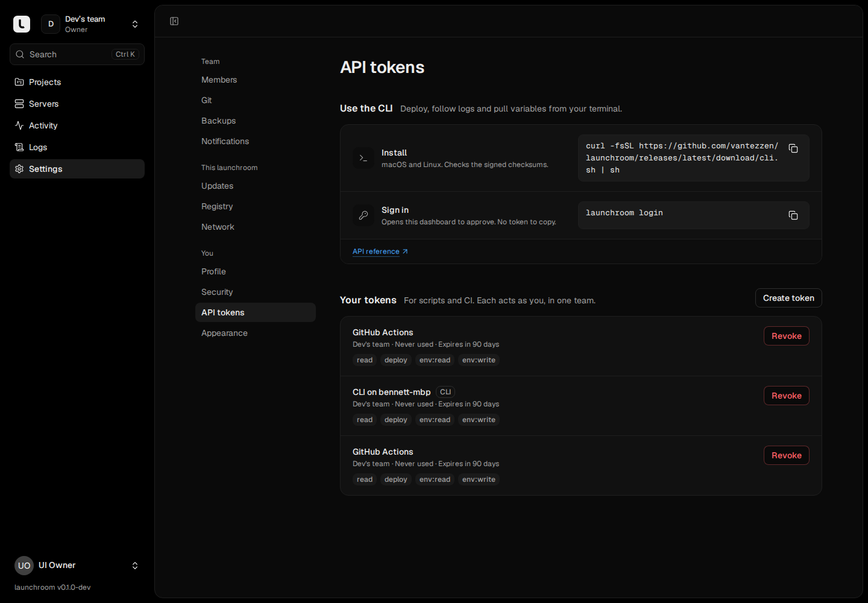Open the UI Owner account menu chevron

click(x=135, y=566)
